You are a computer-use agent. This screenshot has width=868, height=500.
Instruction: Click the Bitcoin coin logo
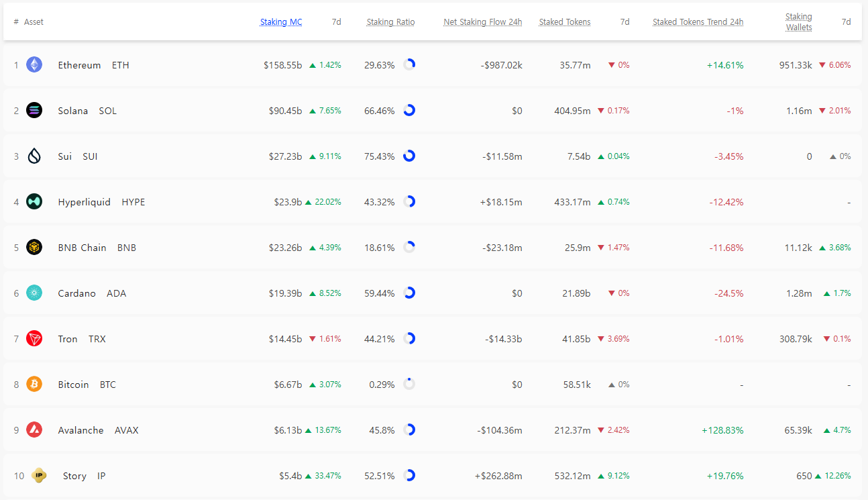[x=34, y=384]
